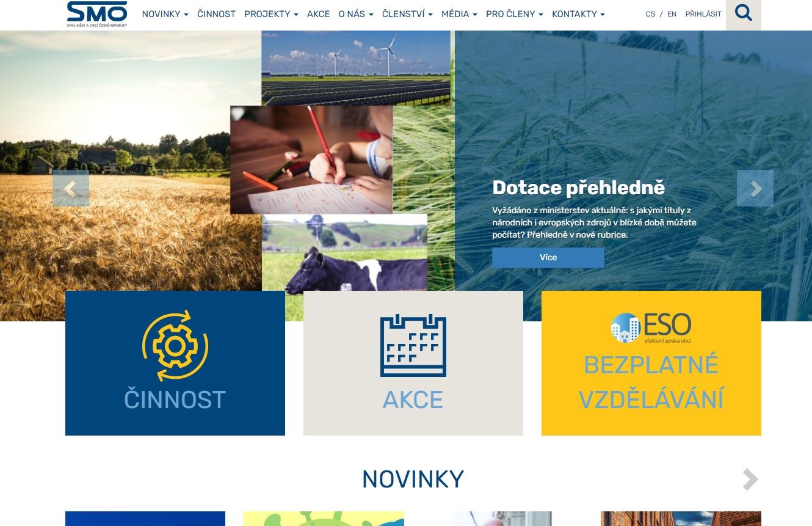The width and height of the screenshot is (812, 526).
Task: Open the Bezplatné vzdělávání tile text
Action: point(651,382)
